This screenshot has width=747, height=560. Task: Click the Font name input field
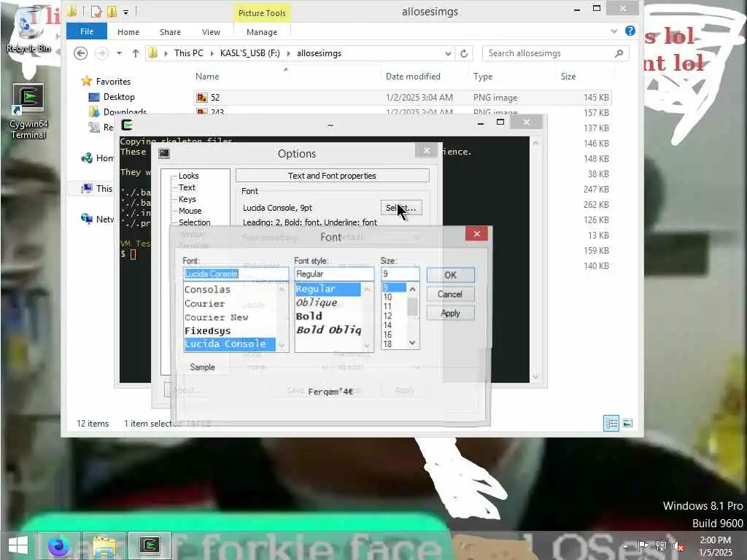coord(236,274)
